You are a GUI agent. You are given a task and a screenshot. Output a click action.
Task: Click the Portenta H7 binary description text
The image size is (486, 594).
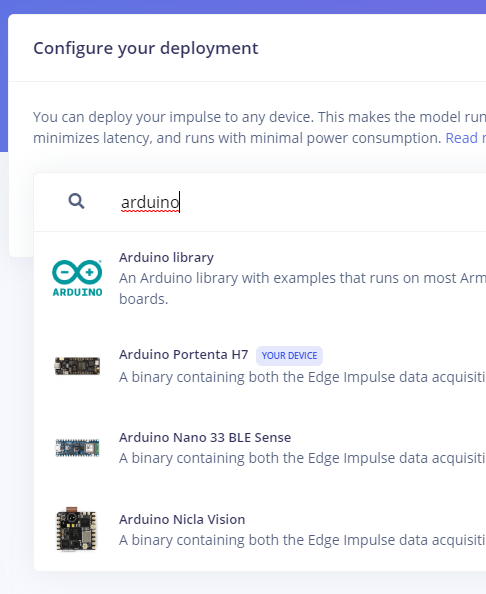point(302,377)
